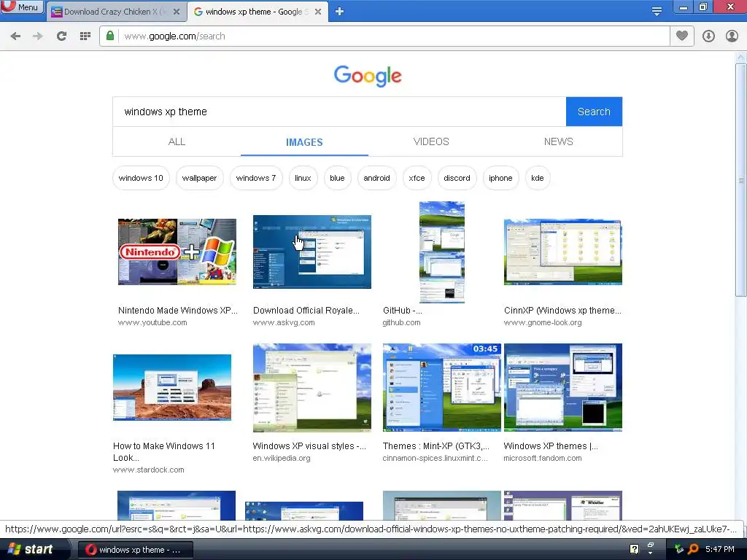Screen dimensions: 747x560
Task: Click the green padlock security icon
Action: click(110, 36)
